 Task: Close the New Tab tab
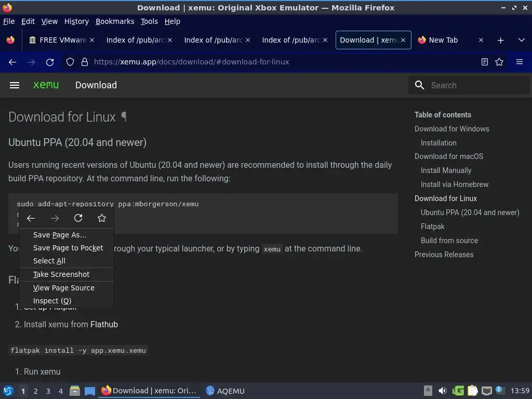click(481, 40)
